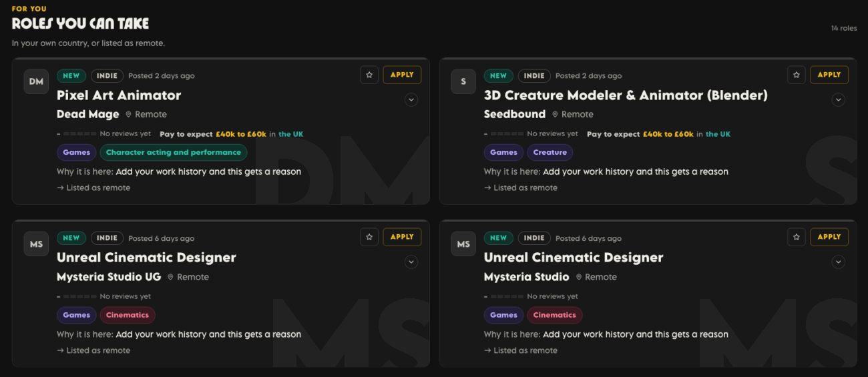This screenshot has height=377, width=868.
Task: Expand the Mysteria Studio card chevron
Action: click(x=839, y=262)
